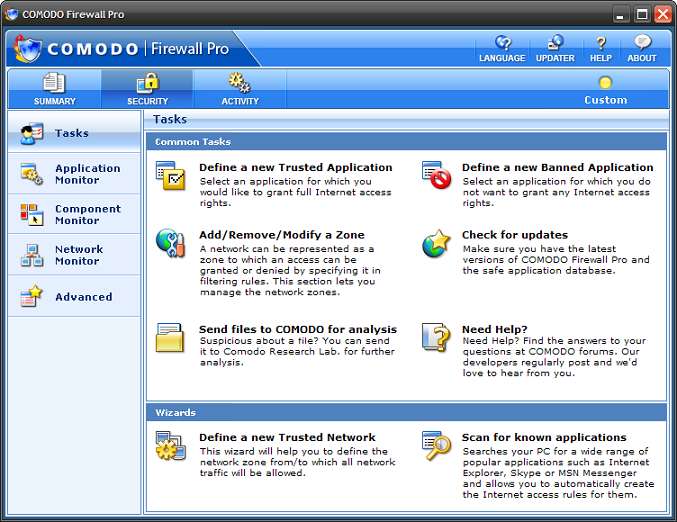Launch the Updater from the top toolbar
Screen dimensions: 677x522
coord(555,49)
